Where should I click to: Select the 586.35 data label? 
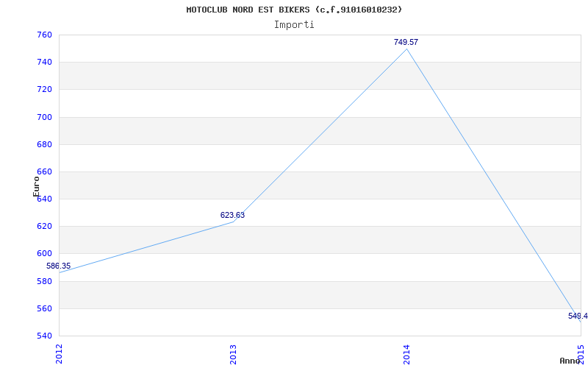(59, 266)
